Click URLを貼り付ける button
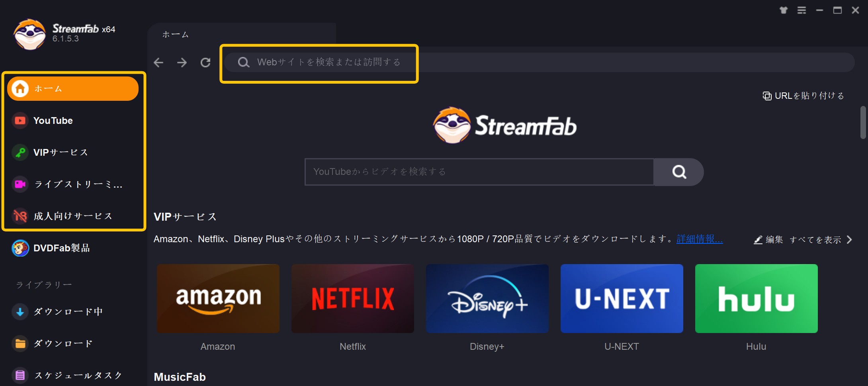 pos(803,96)
